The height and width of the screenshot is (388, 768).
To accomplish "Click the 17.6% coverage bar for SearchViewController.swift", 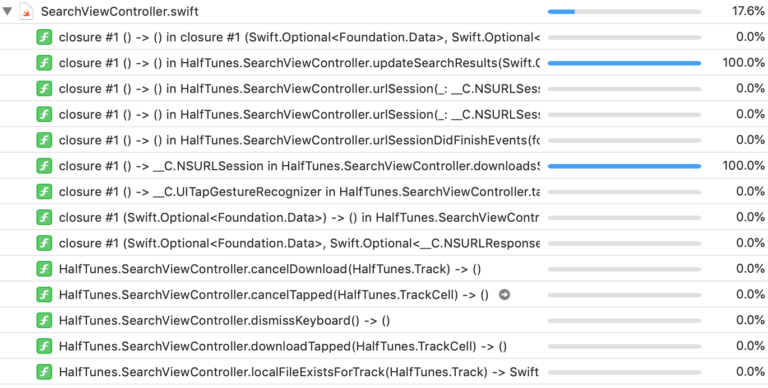I will pos(624,11).
